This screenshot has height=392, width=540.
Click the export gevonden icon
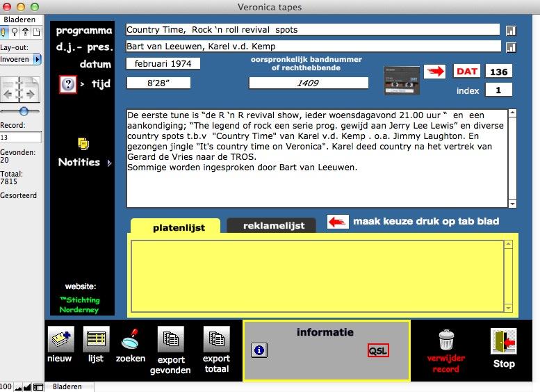[x=170, y=339]
